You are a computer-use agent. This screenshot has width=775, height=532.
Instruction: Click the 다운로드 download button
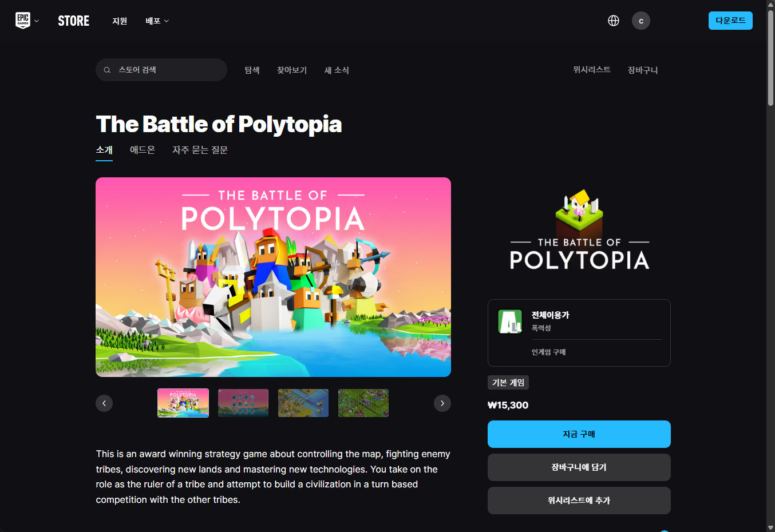(730, 21)
